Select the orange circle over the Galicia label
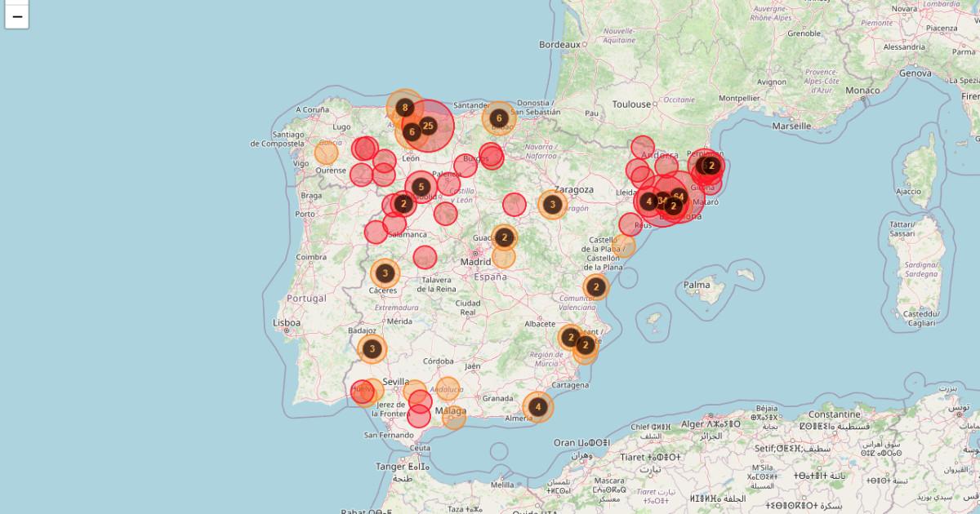This screenshot has width=980, height=514. (x=326, y=153)
